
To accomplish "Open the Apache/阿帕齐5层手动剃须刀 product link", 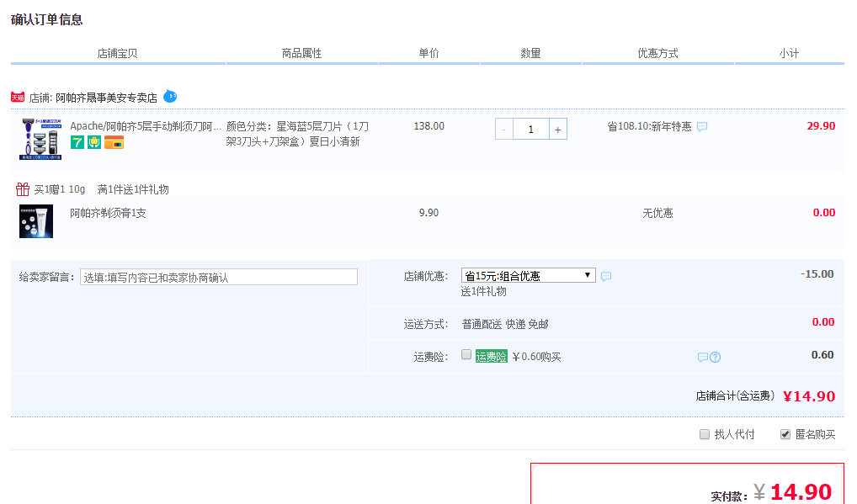I will [146, 126].
